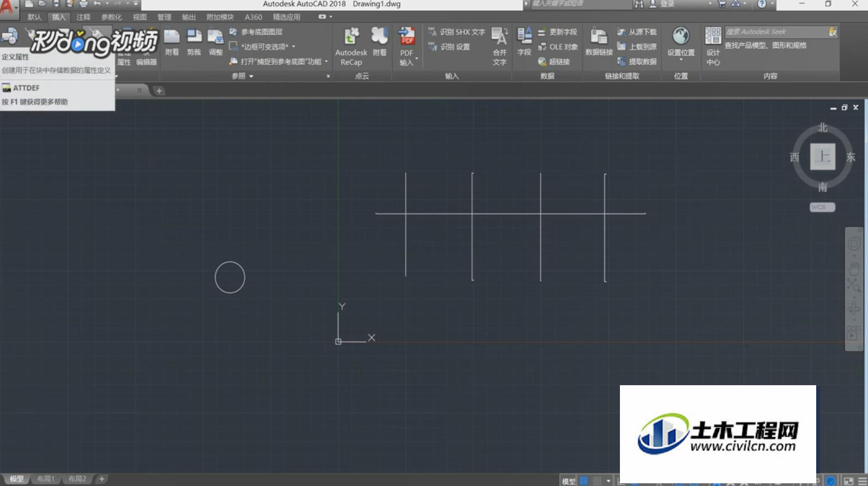868x486 pixels.
Task: Add a new layout with plus button
Action: [x=101, y=479]
